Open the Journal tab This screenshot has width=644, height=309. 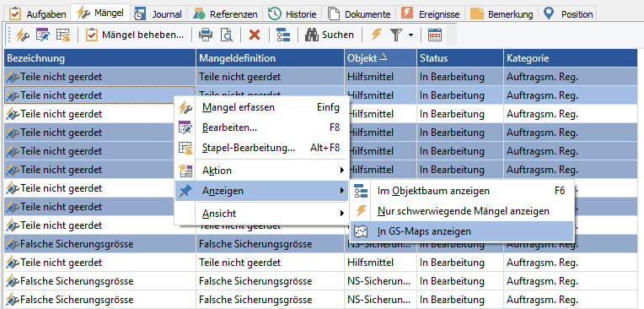[x=158, y=14]
